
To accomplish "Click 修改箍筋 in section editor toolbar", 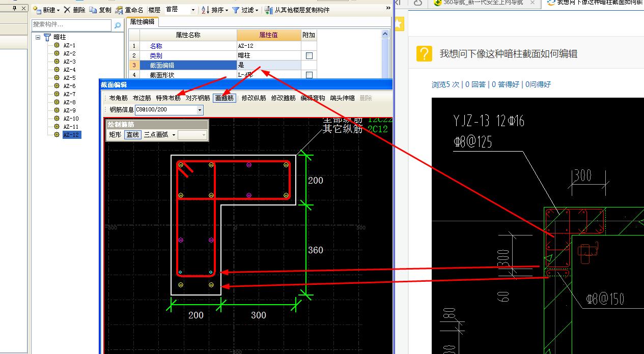I will 284,98.
